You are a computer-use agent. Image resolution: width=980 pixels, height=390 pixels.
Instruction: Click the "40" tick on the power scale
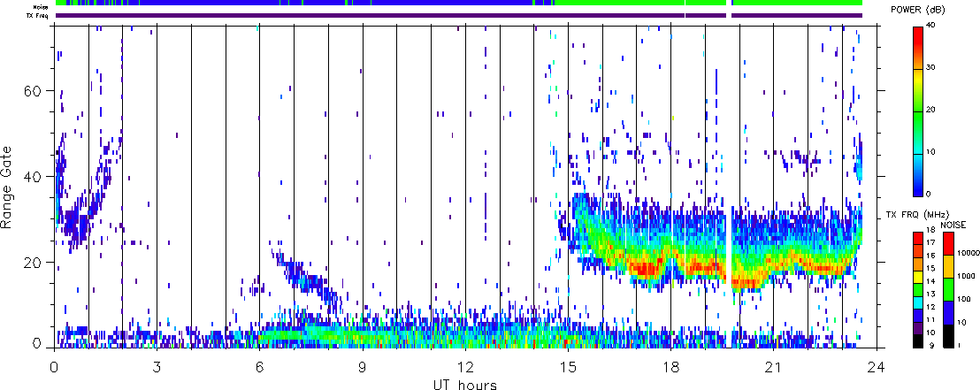pos(931,26)
